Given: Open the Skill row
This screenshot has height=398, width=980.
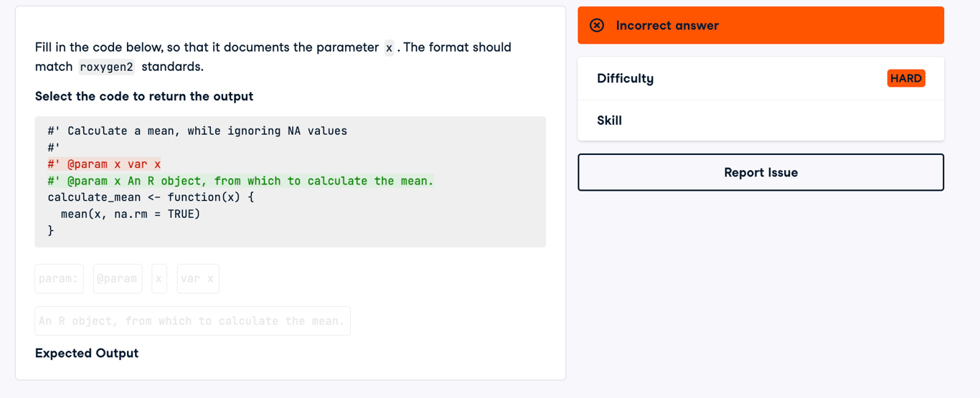Looking at the screenshot, I should [x=760, y=120].
